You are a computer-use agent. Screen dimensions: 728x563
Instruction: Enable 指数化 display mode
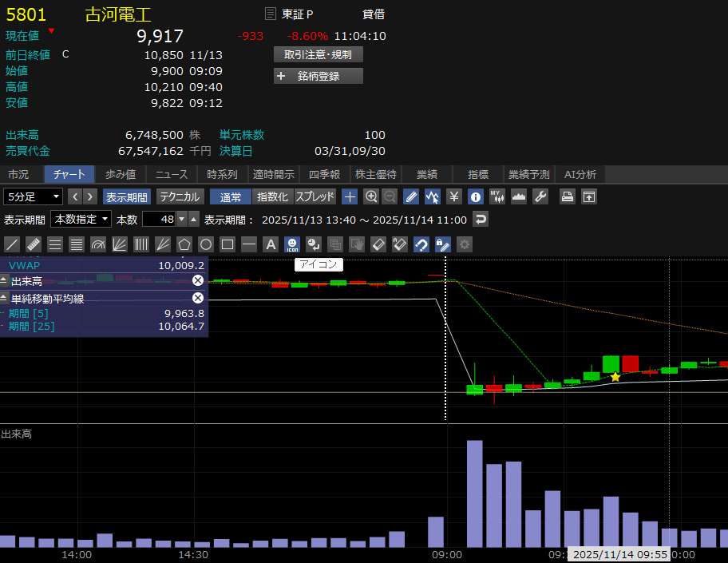pyautogui.click(x=273, y=196)
